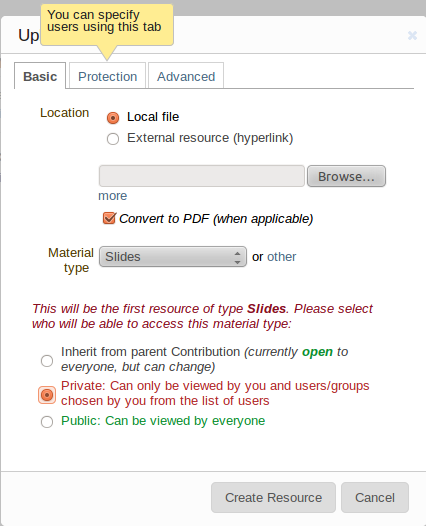Click the Cancel button

[x=375, y=497]
